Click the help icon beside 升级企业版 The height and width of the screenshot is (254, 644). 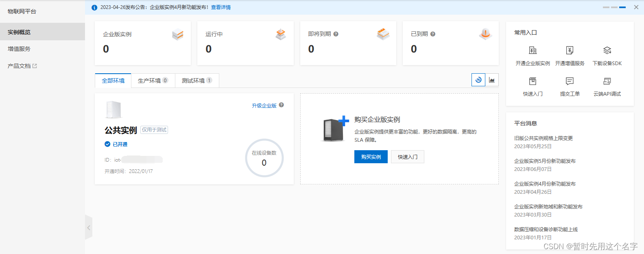[281, 105]
